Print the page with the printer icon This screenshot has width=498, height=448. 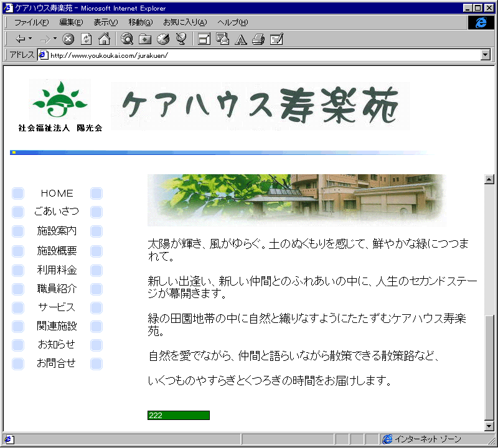point(258,39)
